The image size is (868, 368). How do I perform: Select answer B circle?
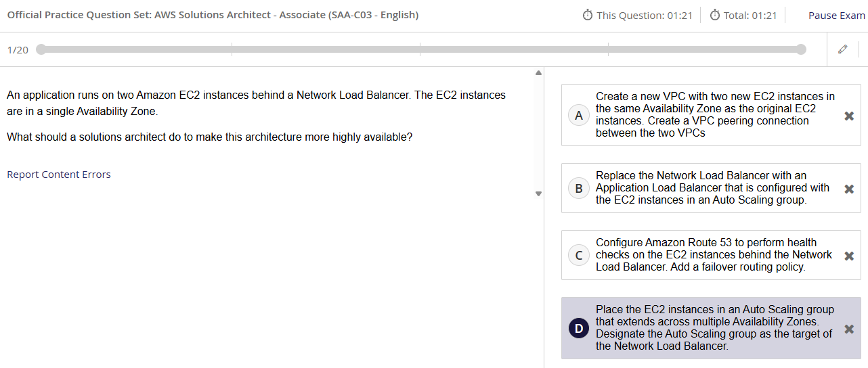click(x=579, y=189)
